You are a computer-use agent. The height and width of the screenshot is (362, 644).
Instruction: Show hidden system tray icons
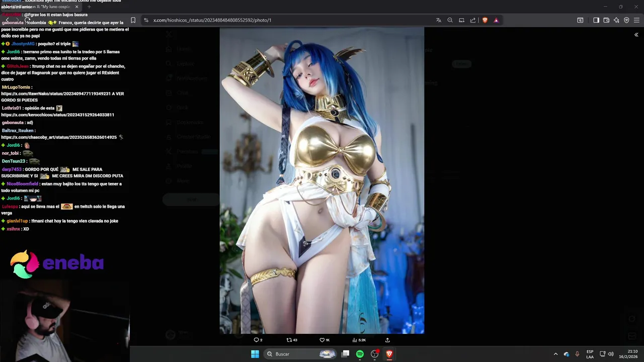(x=555, y=354)
